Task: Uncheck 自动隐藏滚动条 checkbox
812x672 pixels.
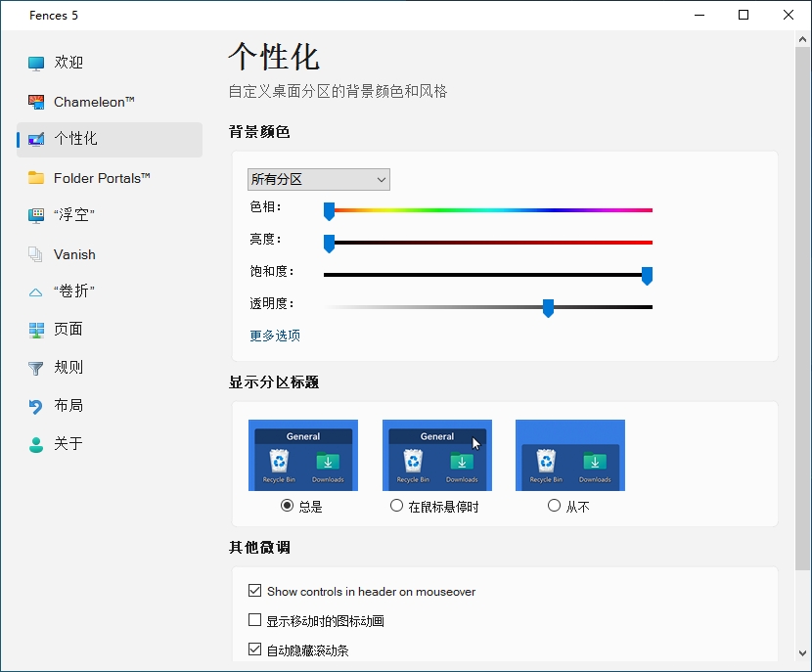Action: pos(254,649)
